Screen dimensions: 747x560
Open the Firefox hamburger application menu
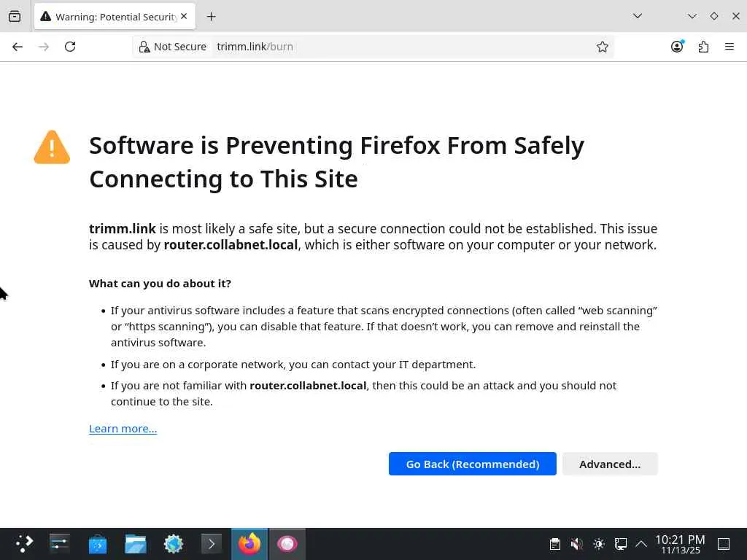click(x=729, y=47)
